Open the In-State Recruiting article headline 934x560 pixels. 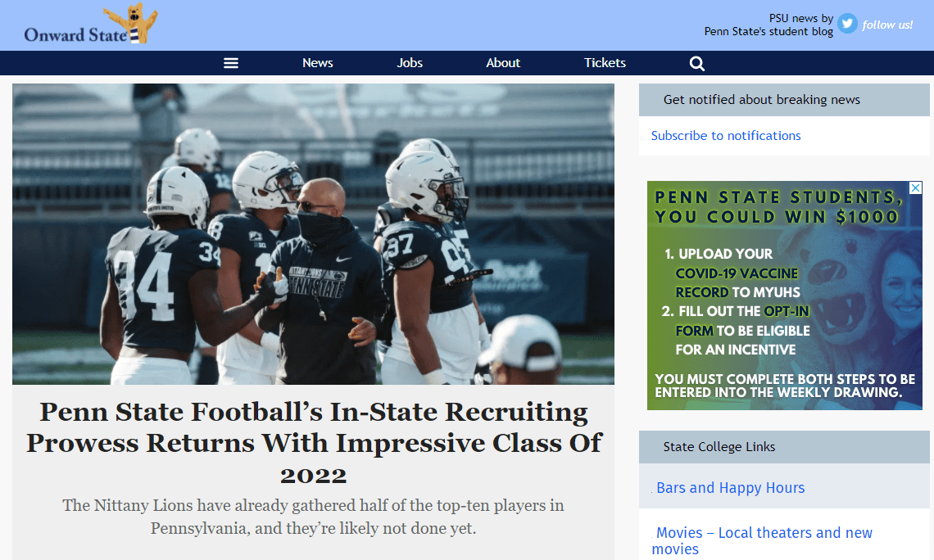314,444
